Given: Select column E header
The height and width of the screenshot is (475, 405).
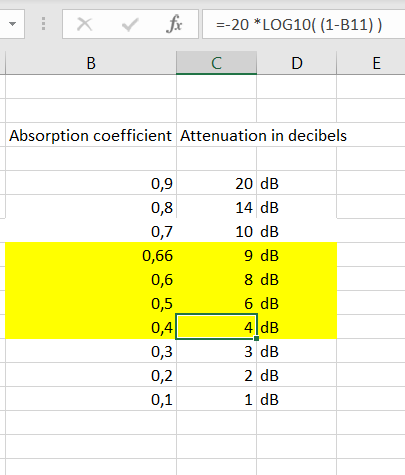Looking at the screenshot, I should 376,63.
